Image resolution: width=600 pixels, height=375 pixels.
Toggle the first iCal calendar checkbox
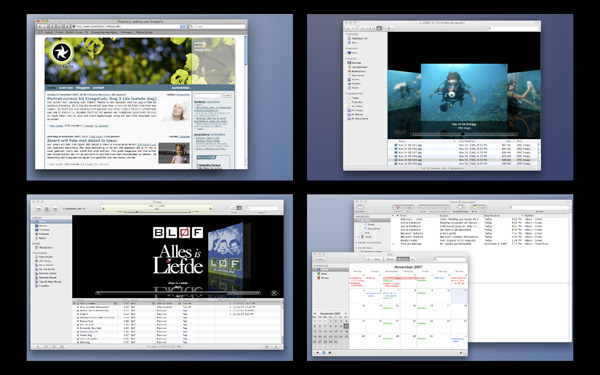click(318, 270)
